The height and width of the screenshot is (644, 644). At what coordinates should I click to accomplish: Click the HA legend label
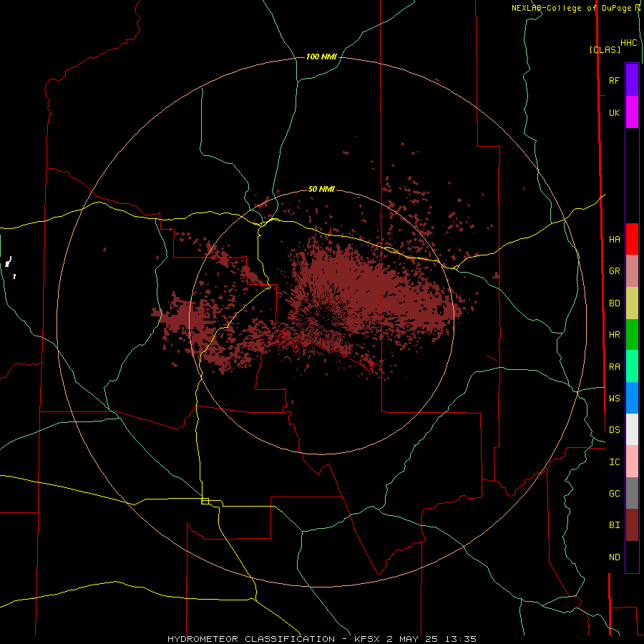pyautogui.click(x=614, y=239)
